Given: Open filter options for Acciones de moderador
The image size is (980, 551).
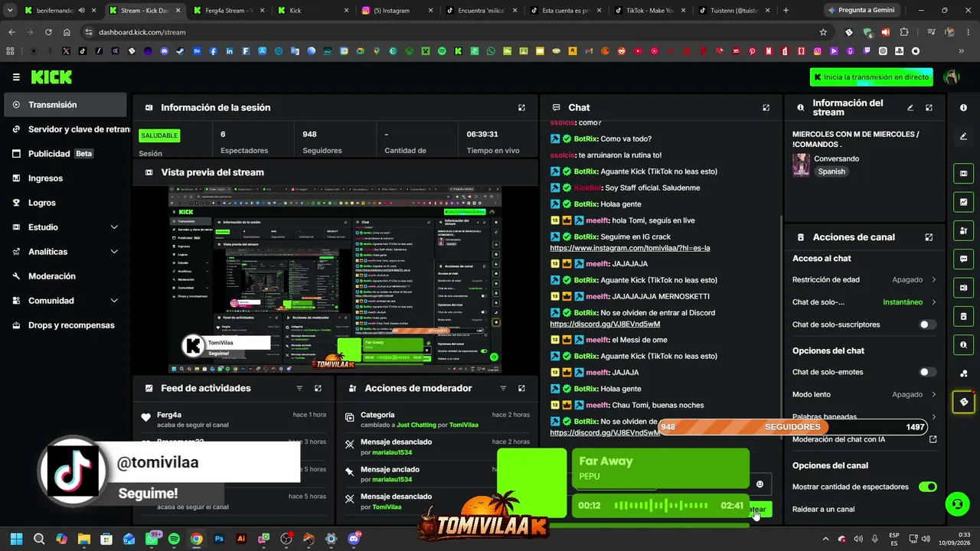Looking at the screenshot, I should point(503,389).
